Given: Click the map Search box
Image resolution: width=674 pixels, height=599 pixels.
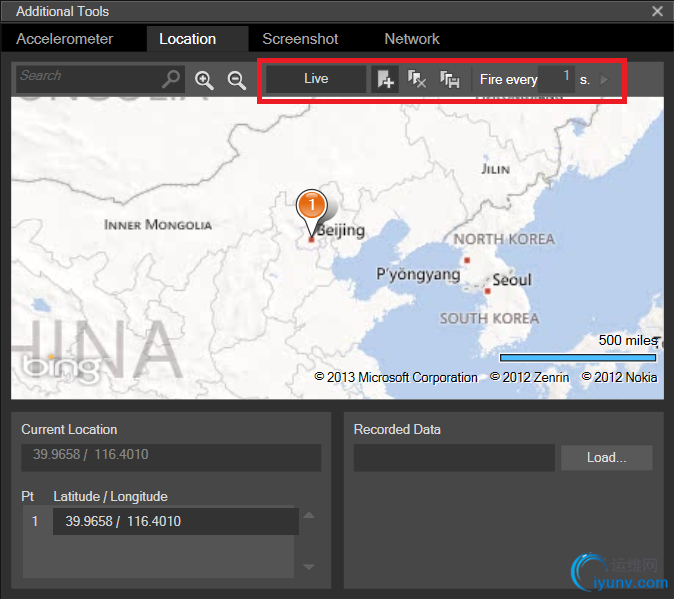Looking at the screenshot, I should click(x=88, y=78).
